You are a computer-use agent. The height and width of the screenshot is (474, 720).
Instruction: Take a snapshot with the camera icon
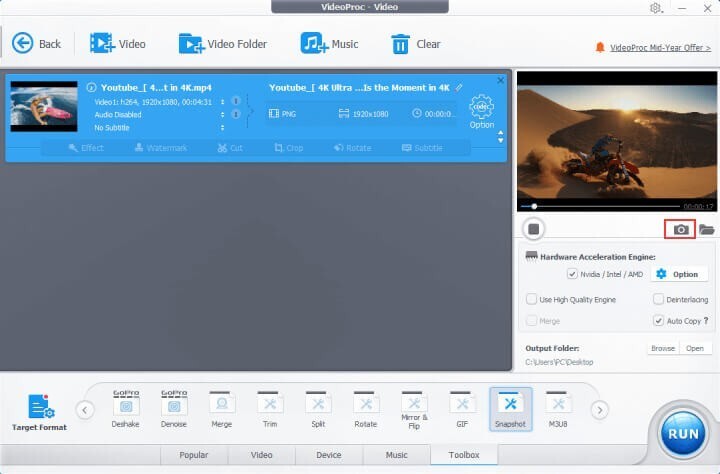point(681,229)
